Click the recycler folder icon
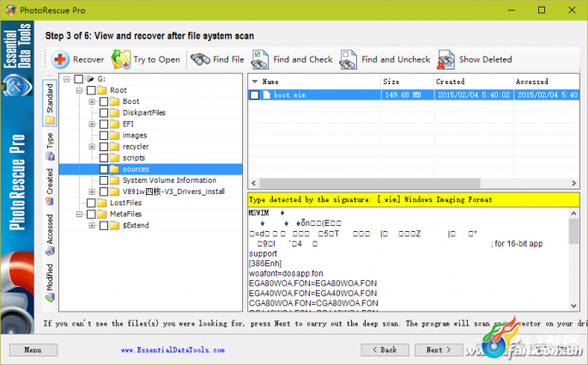 click(x=115, y=146)
